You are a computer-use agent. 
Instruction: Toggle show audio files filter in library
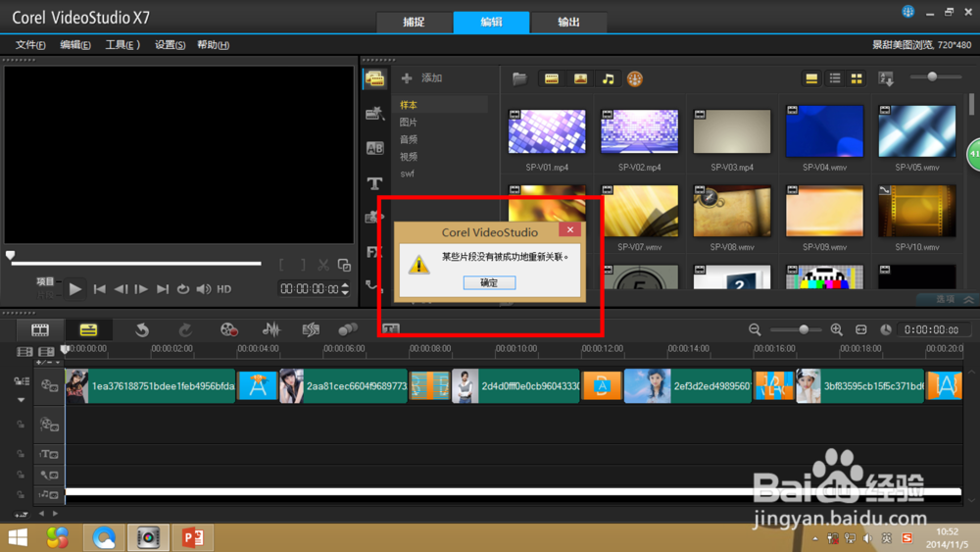point(609,78)
